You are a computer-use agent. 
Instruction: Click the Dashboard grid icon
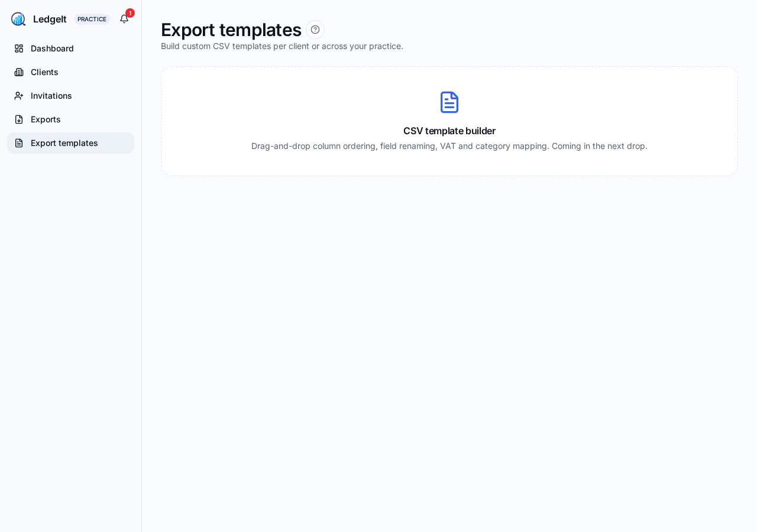pos(19,48)
